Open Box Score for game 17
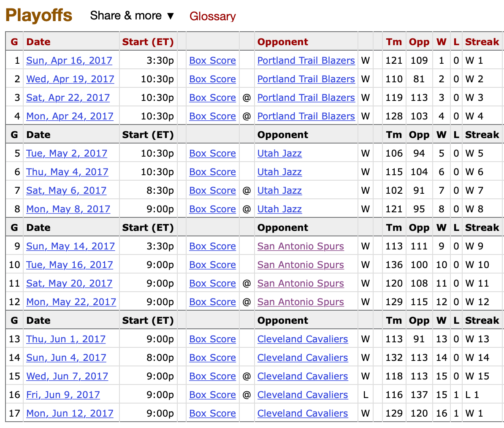504x428 pixels. click(212, 414)
